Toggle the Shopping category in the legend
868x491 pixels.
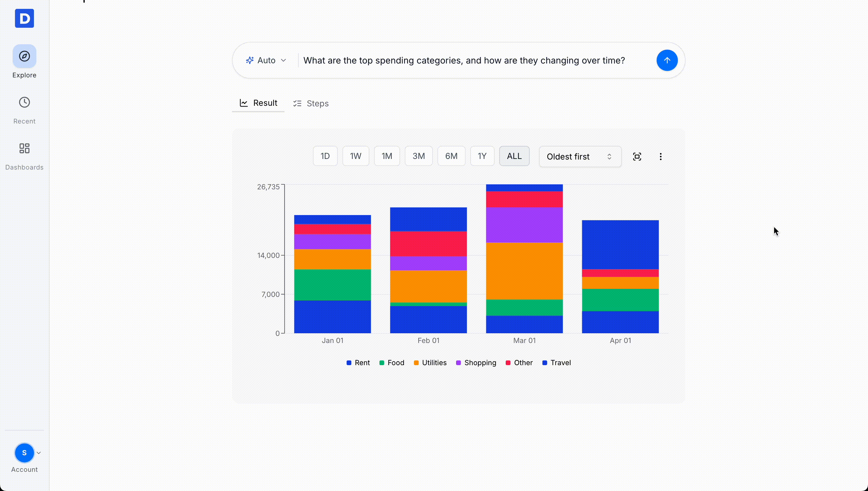(x=476, y=362)
